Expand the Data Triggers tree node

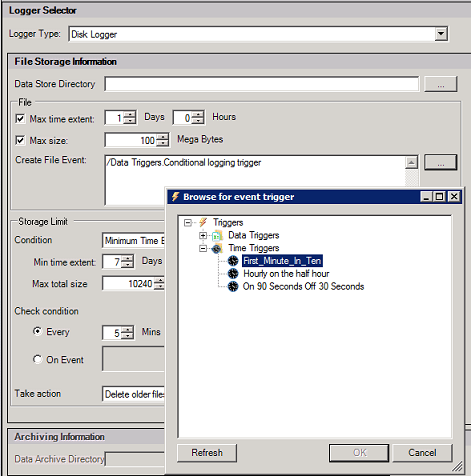[203, 236]
